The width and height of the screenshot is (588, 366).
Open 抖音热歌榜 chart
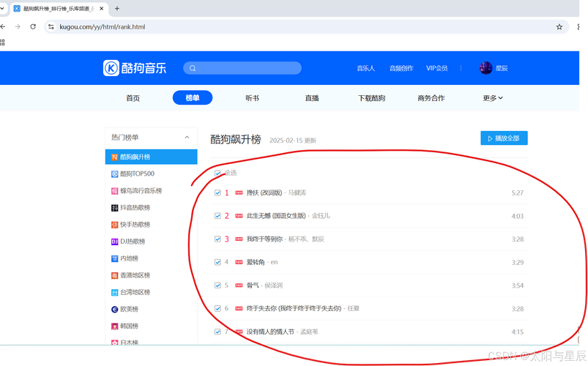[135, 208]
